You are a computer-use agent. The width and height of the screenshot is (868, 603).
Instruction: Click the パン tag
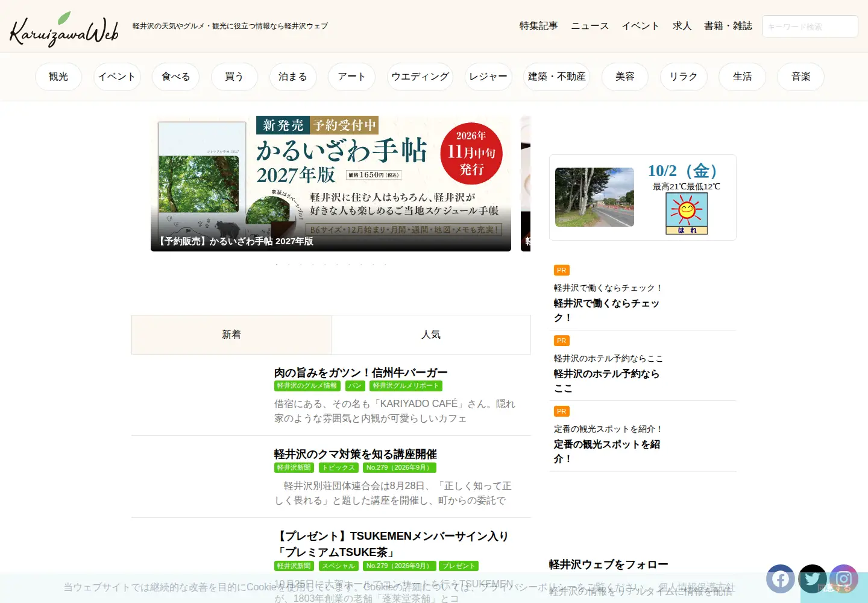click(355, 386)
